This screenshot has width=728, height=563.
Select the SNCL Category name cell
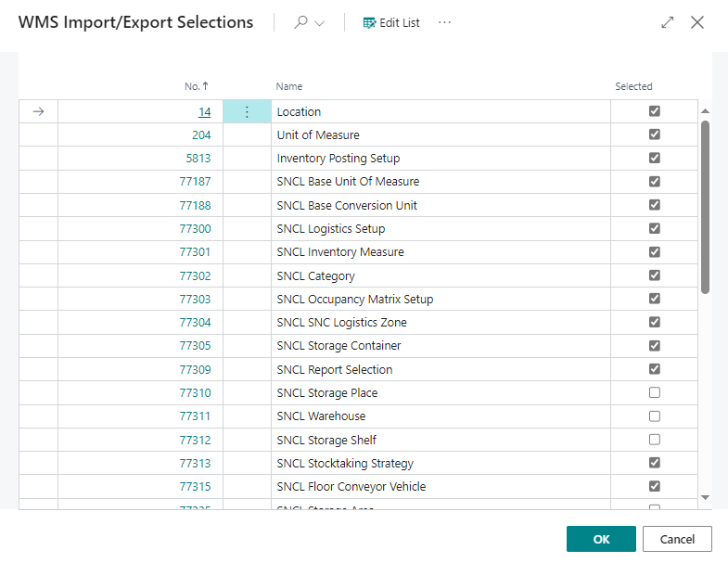pos(316,275)
